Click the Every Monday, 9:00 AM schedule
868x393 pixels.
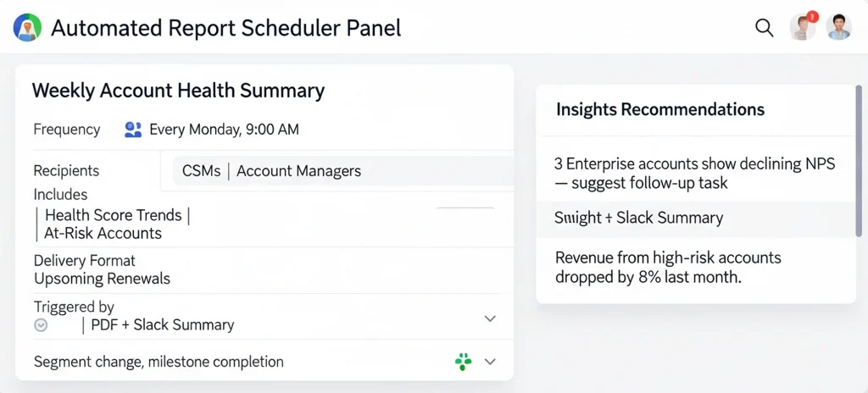[224, 130]
